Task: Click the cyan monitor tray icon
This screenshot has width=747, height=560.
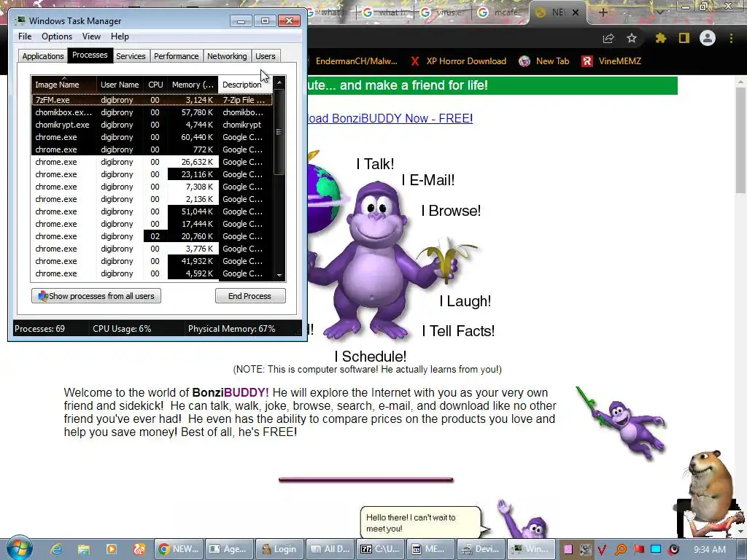Action: pos(656,550)
